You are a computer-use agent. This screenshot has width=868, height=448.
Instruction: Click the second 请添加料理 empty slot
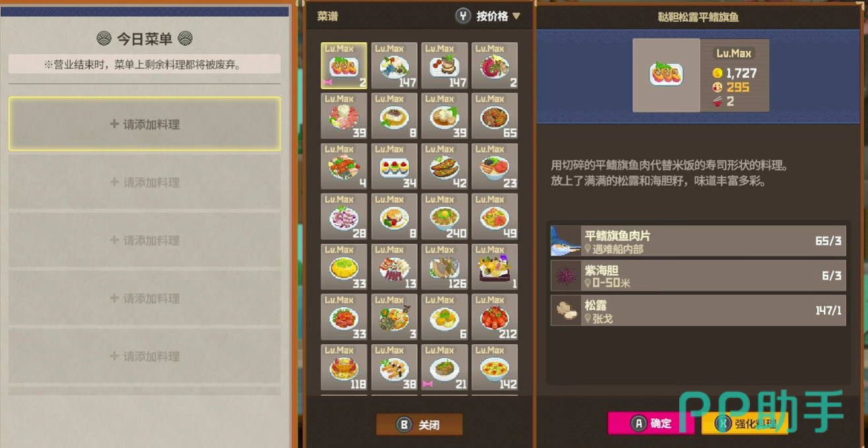click(x=145, y=182)
